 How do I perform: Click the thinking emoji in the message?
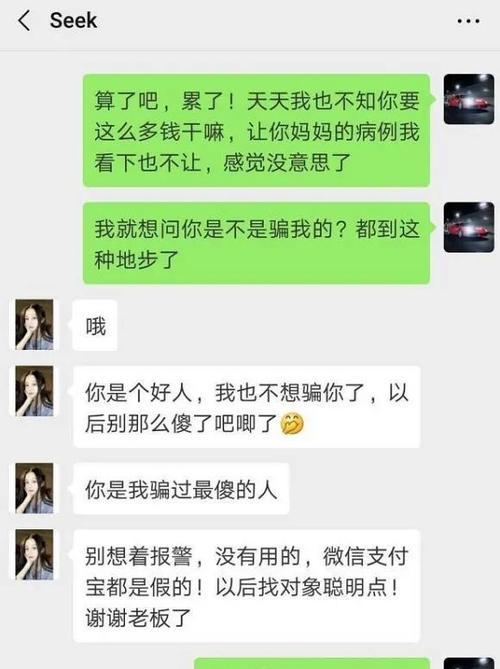click(x=292, y=424)
